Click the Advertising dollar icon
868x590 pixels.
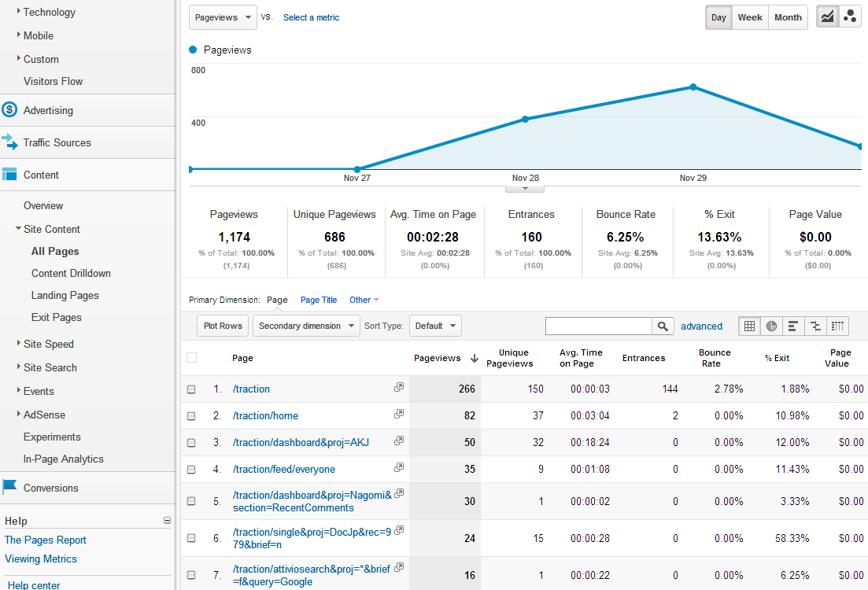(9, 109)
